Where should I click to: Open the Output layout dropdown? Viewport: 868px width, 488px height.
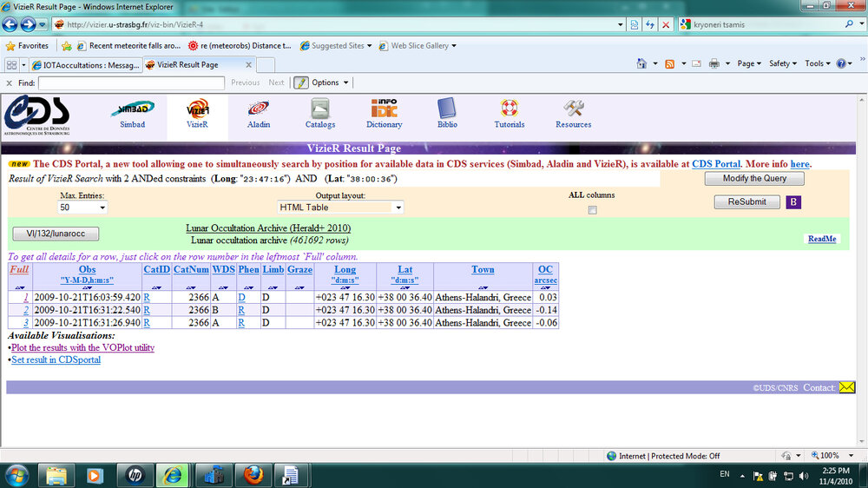[340, 208]
